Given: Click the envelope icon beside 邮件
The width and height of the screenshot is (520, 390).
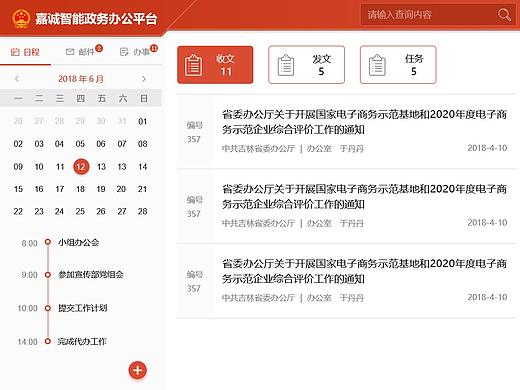Looking at the screenshot, I should point(70,52).
